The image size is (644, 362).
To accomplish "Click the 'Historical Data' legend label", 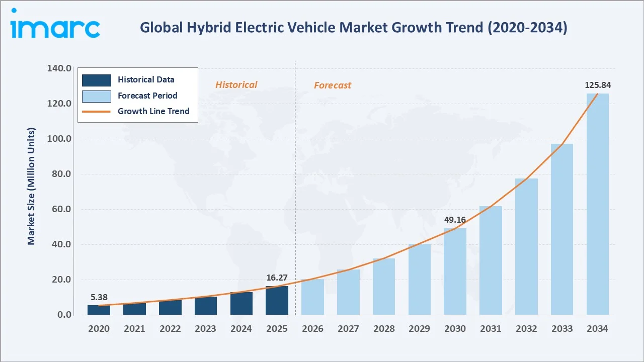I will point(146,79).
